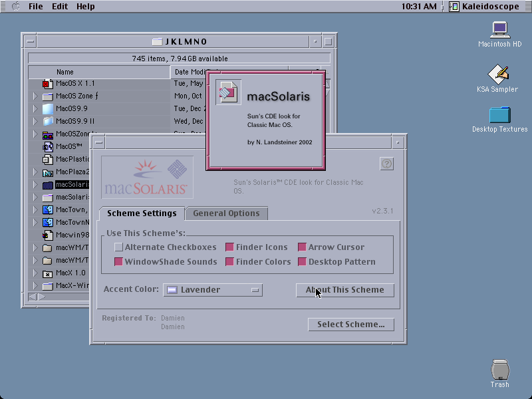Screen dimensions: 532x399
Task: Click the Select Scheme... button
Action: point(351,325)
